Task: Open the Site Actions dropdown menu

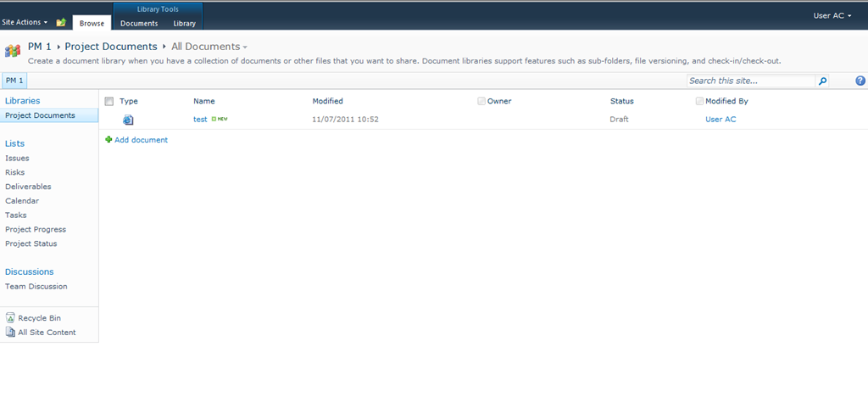Action: 25,22
